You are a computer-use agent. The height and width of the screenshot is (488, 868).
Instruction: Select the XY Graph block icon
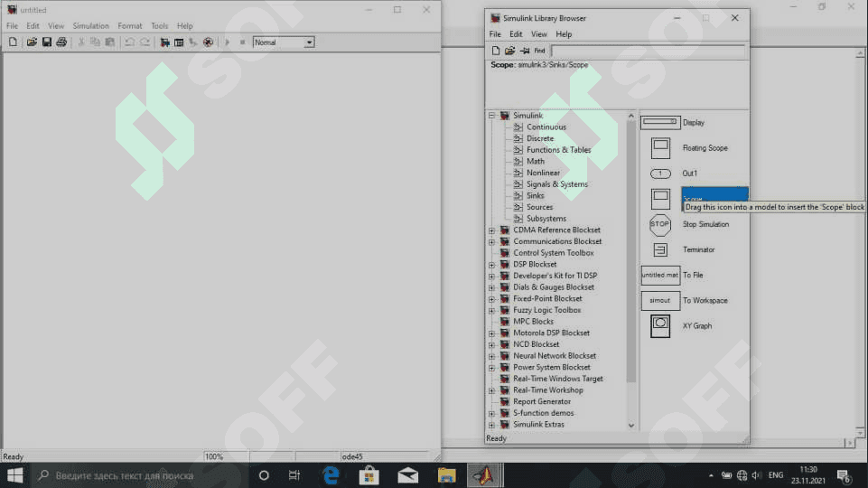point(660,325)
